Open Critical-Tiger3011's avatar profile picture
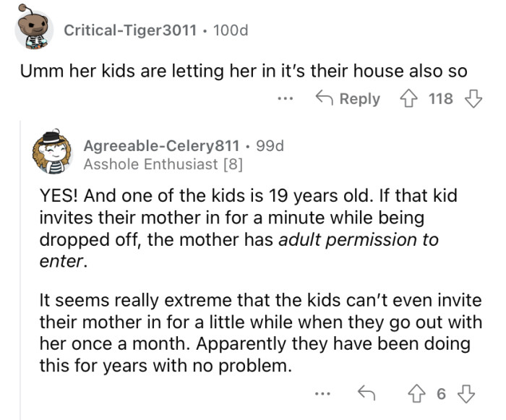This screenshot has width=506, height=420. click(x=34, y=29)
